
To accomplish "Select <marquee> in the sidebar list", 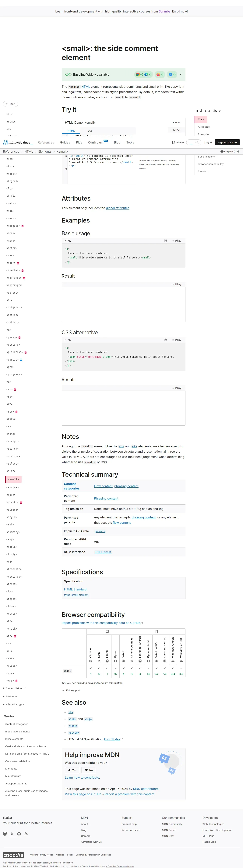I will coord(13,226).
